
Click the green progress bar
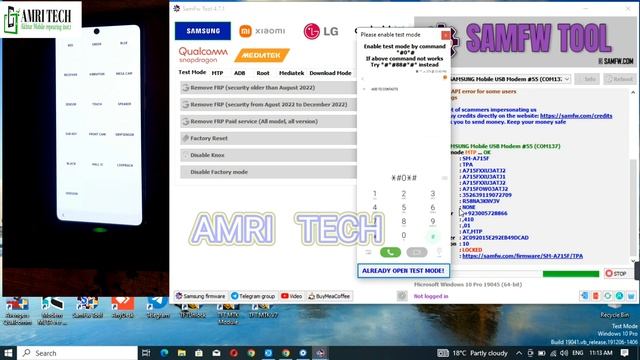coord(571,274)
